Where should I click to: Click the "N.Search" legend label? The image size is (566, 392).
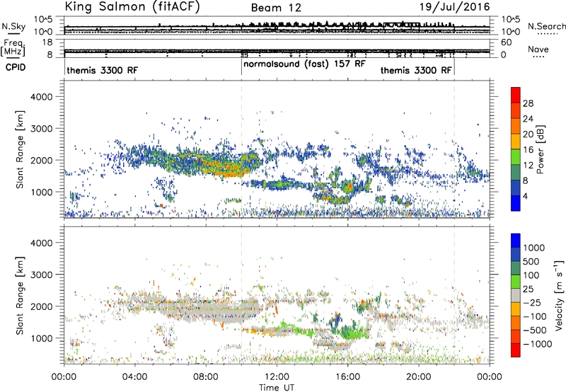coord(546,26)
